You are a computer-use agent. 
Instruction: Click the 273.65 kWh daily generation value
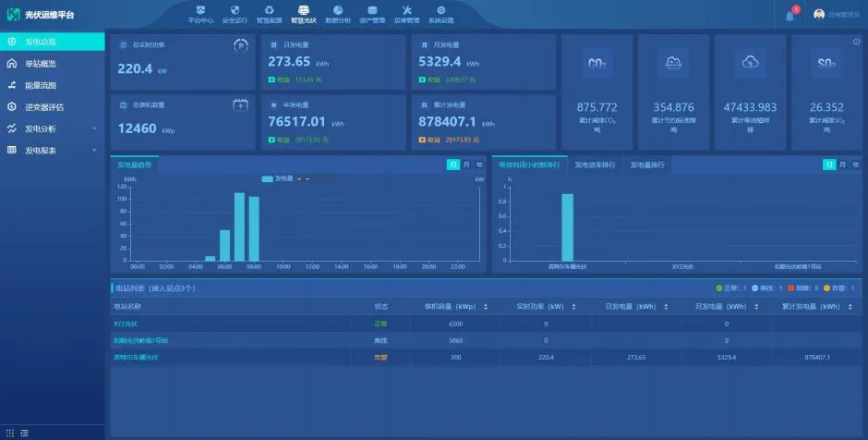pyautogui.click(x=289, y=62)
